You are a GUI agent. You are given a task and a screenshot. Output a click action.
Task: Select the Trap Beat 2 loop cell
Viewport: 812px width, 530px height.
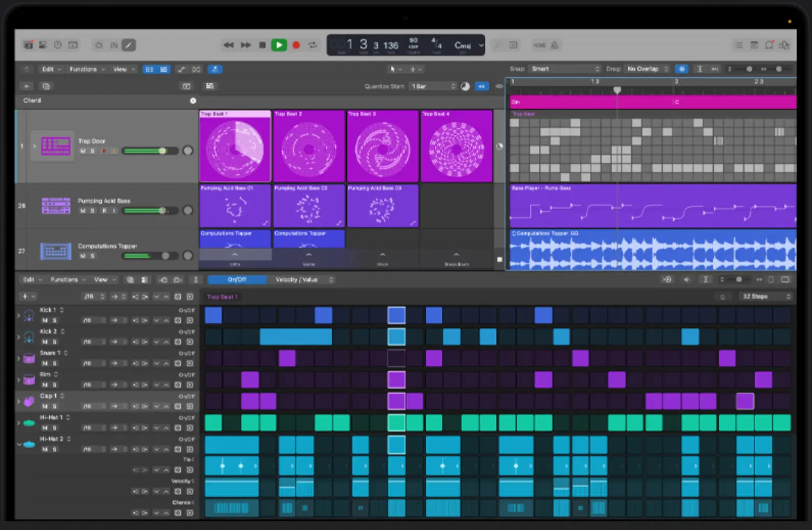click(x=309, y=146)
